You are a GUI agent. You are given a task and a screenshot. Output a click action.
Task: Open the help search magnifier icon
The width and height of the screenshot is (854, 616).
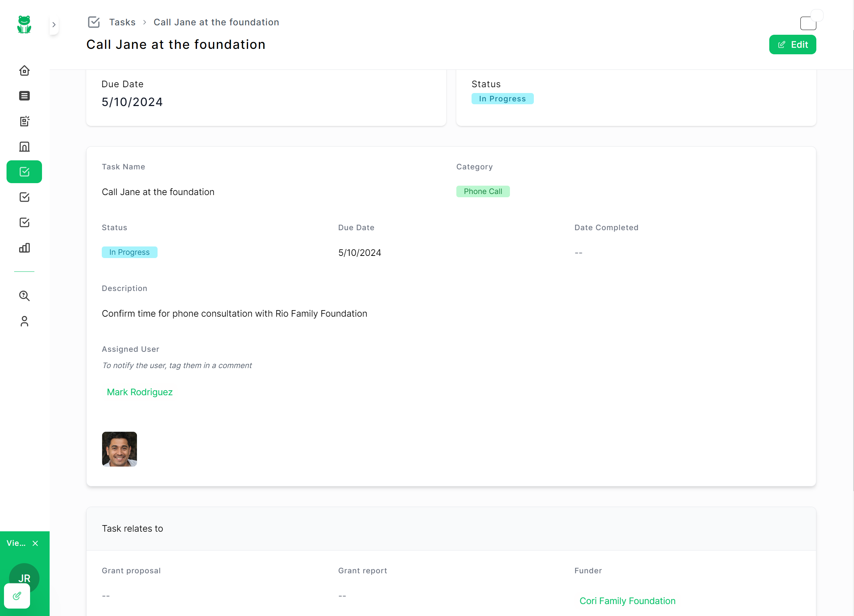click(x=25, y=296)
